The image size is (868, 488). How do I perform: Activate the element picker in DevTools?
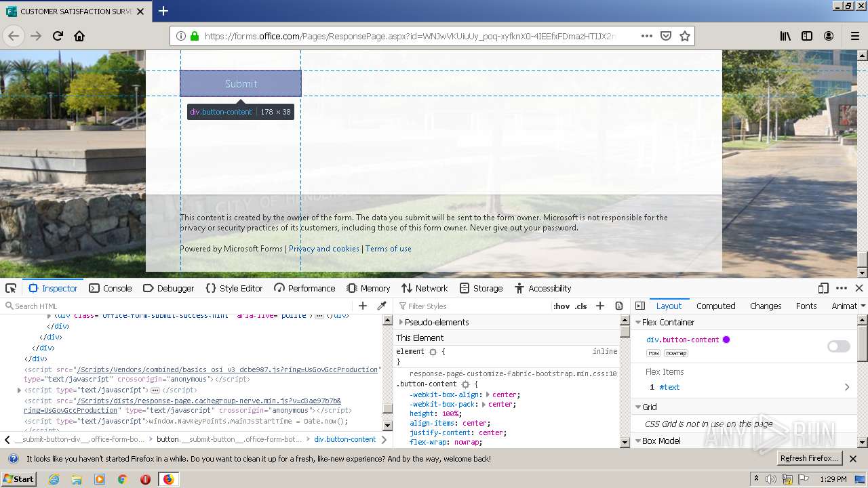pyautogui.click(x=11, y=288)
